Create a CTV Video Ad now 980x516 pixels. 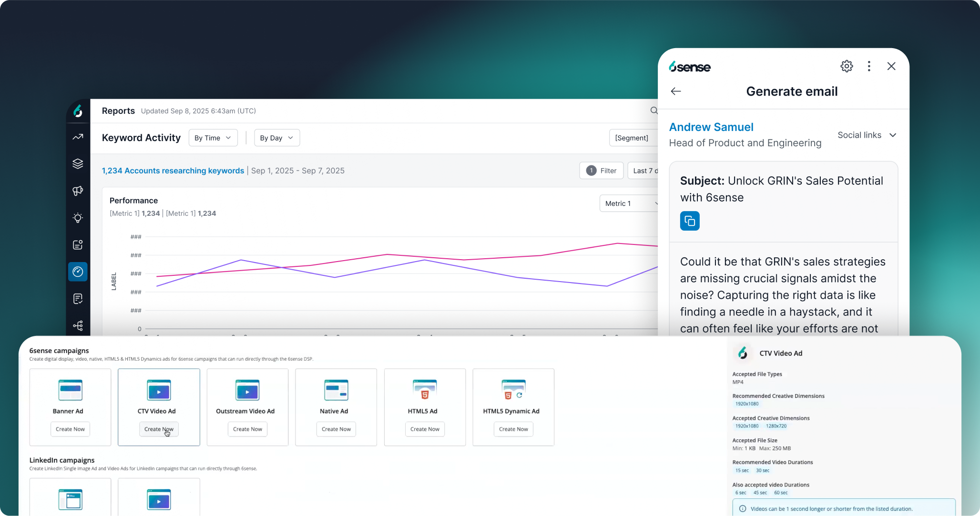159,429
